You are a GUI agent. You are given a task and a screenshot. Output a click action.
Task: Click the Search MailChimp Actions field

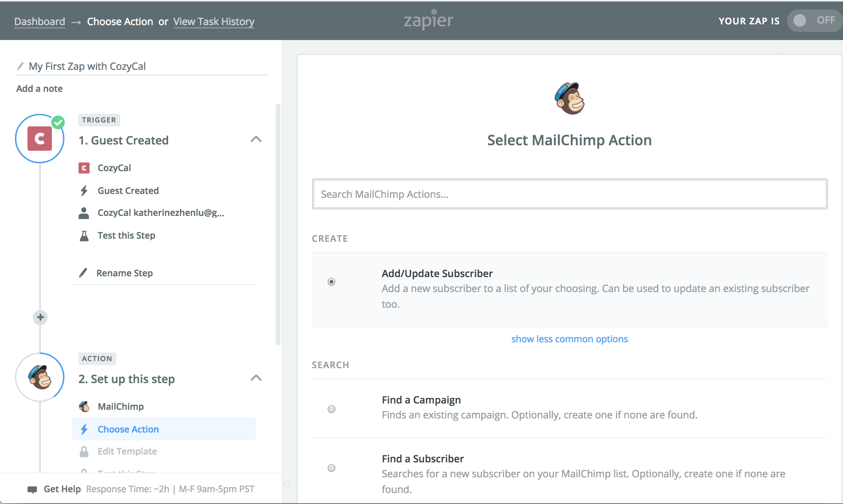click(570, 194)
